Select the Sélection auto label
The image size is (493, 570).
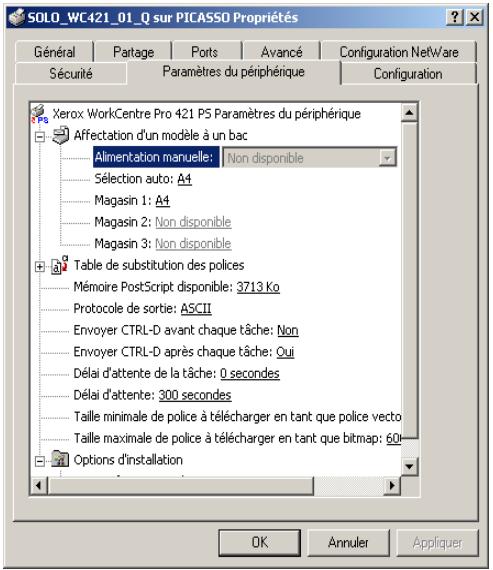(x=134, y=179)
